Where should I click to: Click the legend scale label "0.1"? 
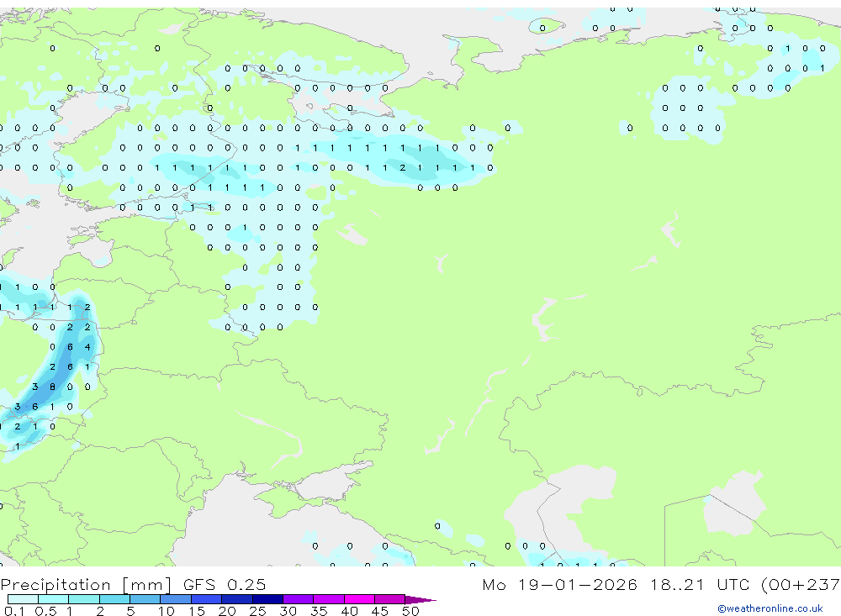coord(14,611)
